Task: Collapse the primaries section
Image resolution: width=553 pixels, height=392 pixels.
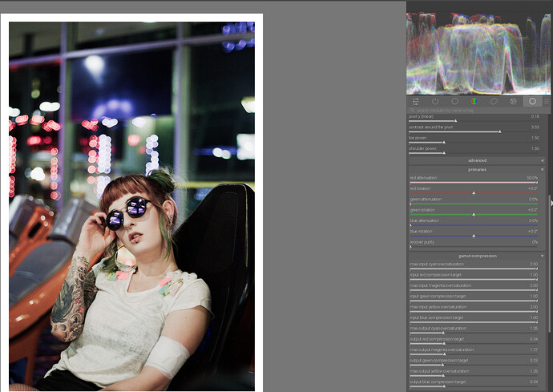Action: pyautogui.click(x=477, y=169)
